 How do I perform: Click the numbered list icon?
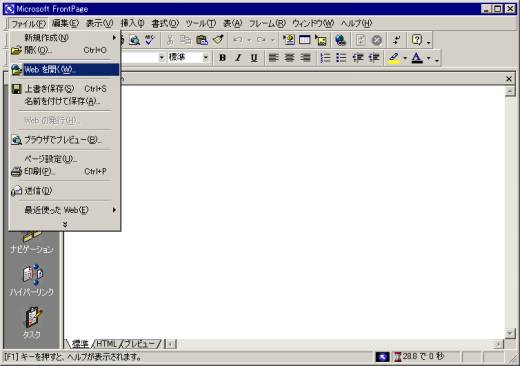click(x=325, y=58)
